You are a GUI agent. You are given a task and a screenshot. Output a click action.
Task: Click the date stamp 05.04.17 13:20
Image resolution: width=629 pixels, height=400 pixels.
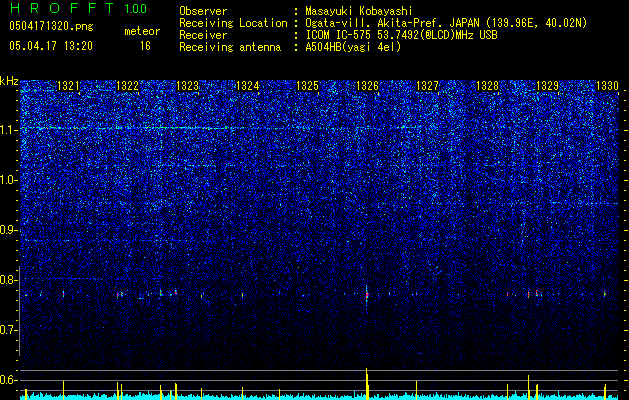tap(51, 46)
